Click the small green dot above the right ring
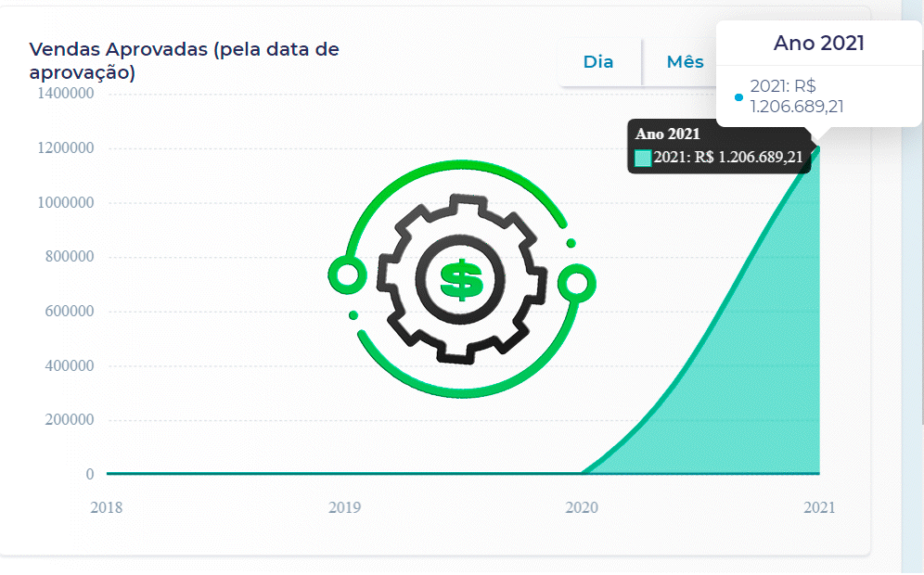The image size is (924, 575). [x=571, y=243]
